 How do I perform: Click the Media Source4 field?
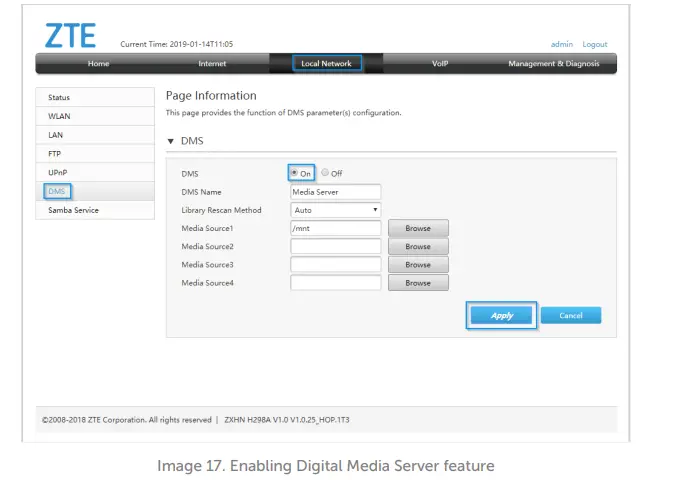(336, 283)
